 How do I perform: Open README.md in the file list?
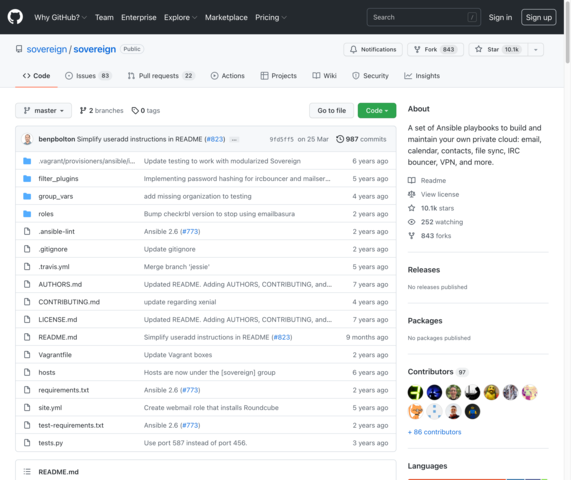(x=58, y=337)
